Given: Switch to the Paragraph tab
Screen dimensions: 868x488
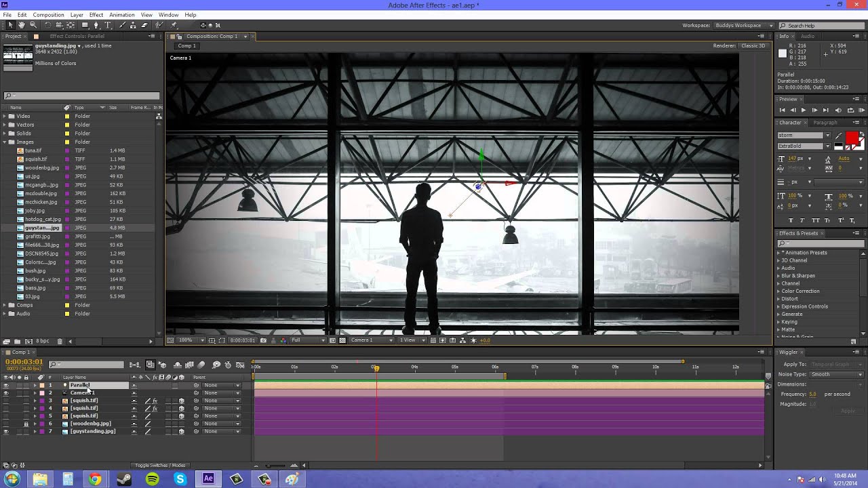Looking at the screenshot, I should pyautogui.click(x=825, y=123).
